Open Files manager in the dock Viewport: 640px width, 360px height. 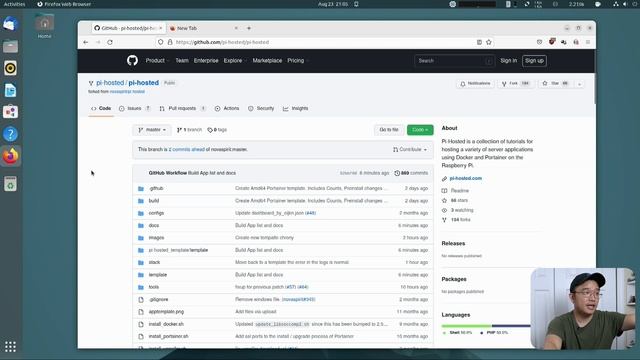(x=11, y=46)
